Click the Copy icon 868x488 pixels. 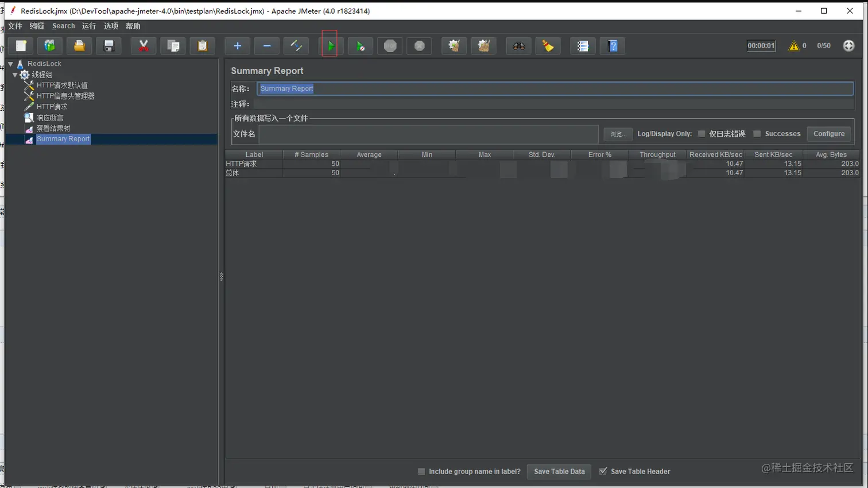pos(173,46)
